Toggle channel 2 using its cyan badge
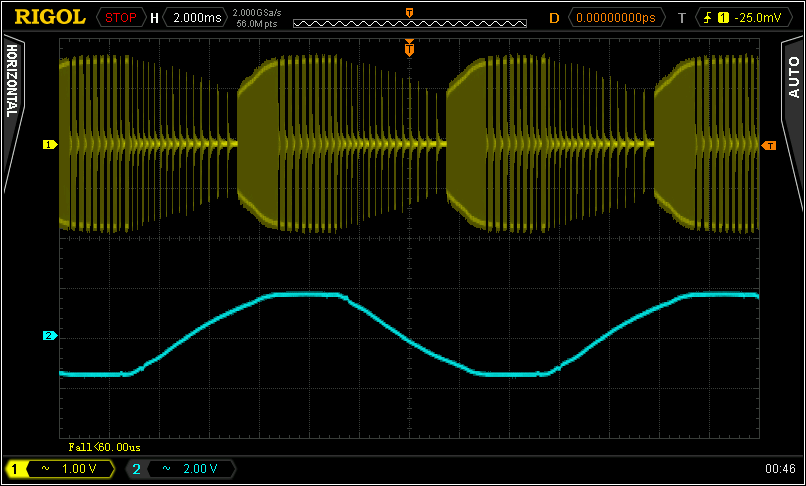The height and width of the screenshot is (486, 806). point(136,468)
